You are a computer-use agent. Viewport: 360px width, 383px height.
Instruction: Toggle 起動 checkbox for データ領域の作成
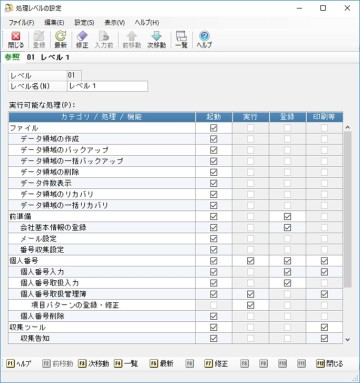tap(214, 139)
